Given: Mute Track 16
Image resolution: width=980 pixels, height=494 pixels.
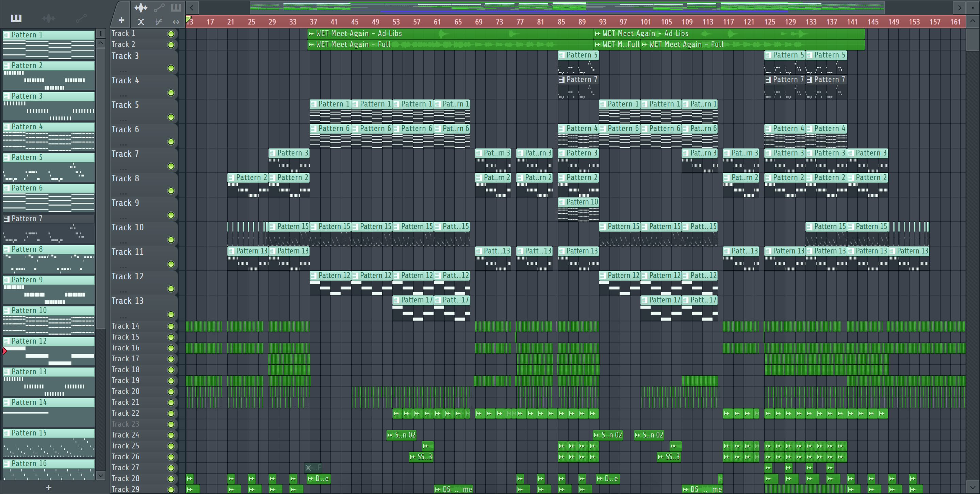Looking at the screenshot, I should 171,348.
